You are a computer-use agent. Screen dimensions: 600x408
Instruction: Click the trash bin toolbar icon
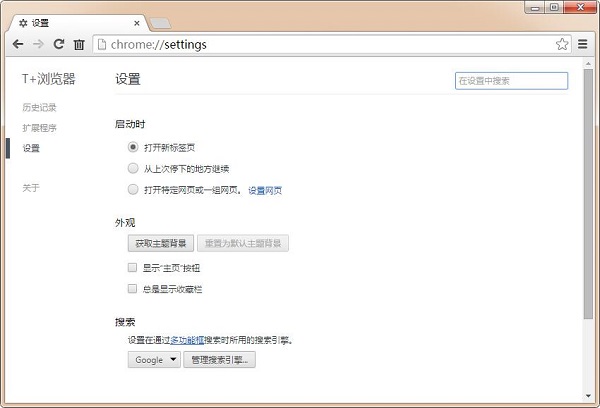tap(79, 45)
